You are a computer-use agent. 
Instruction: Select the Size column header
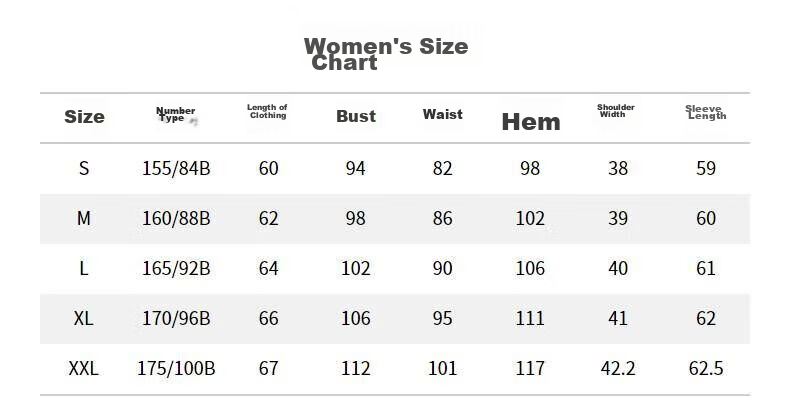[84, 117]
